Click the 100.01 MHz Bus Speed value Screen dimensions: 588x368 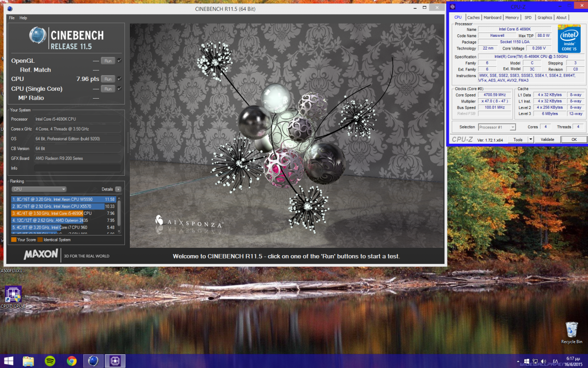(x=494, y=107)
